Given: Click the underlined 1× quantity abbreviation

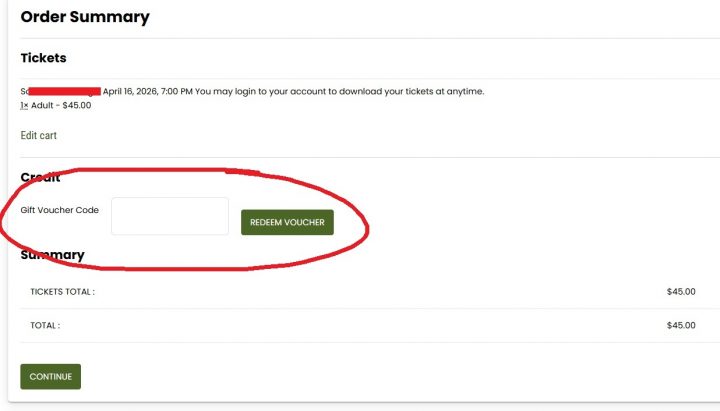Looking at the screenshot, I should [26, 105].
